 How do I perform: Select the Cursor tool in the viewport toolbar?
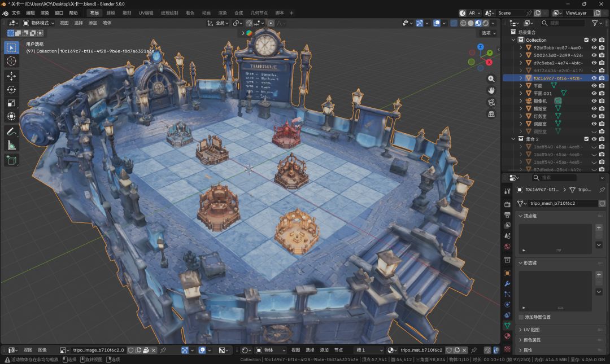tap(11, 61)
